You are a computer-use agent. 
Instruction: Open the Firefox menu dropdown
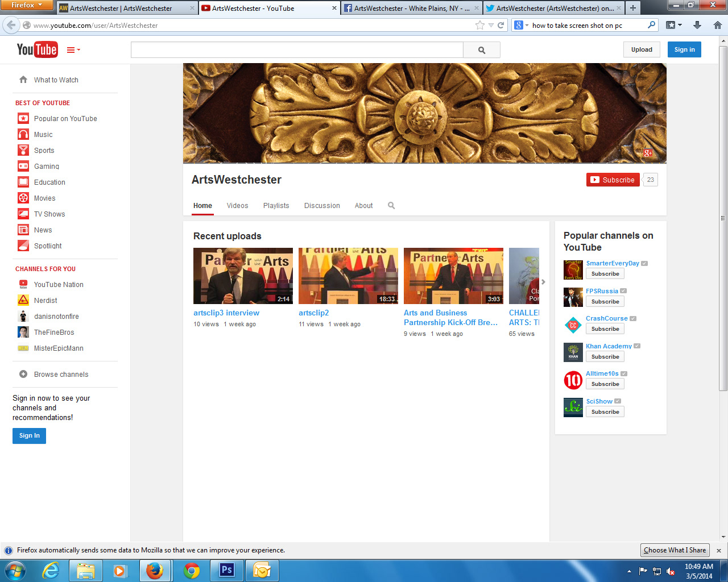27,5
